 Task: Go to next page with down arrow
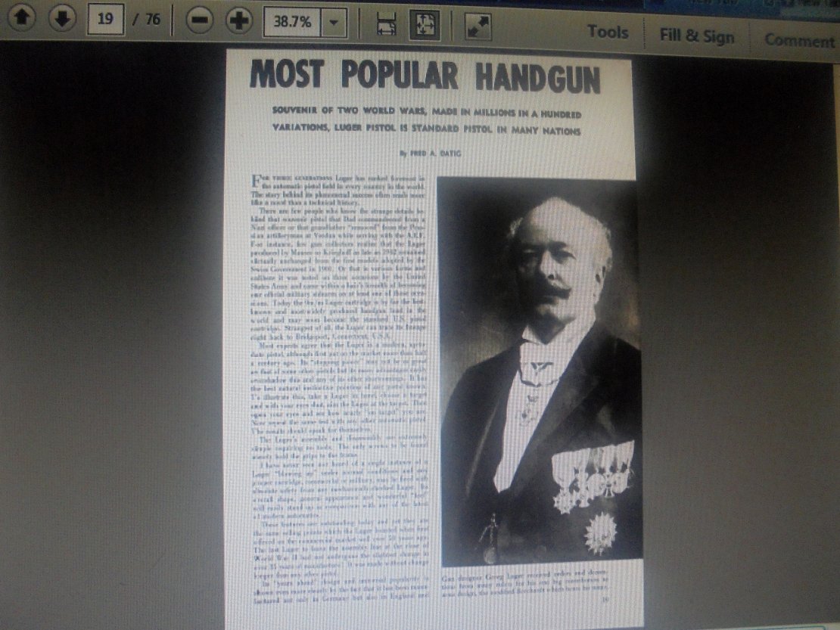pyautogui.click(x=63, y=19)
